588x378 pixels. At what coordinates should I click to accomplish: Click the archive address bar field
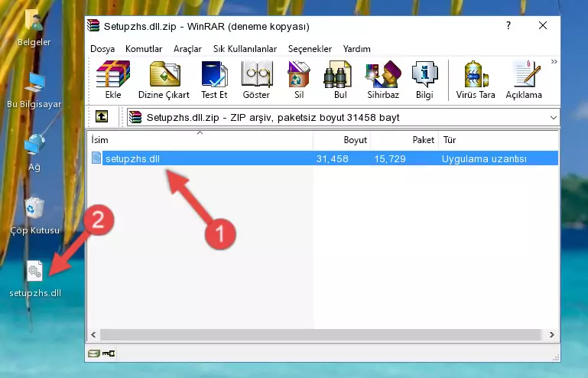[343, 118]
